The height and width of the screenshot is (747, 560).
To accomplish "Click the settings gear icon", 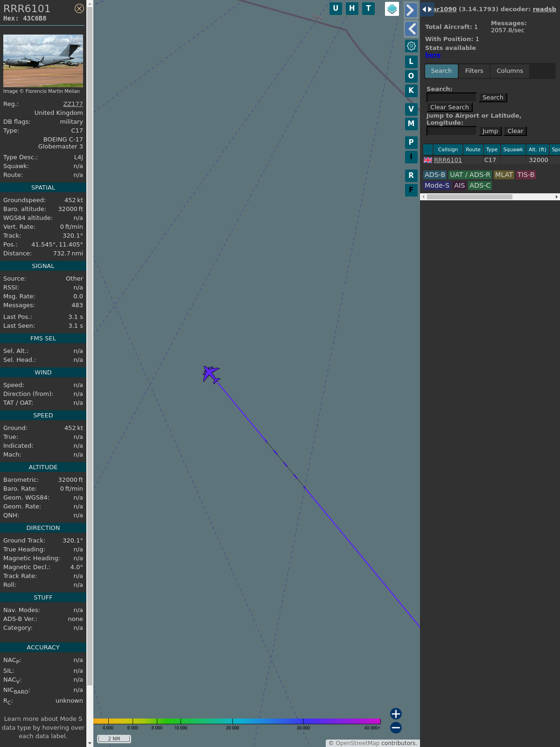I will point(411,46).
